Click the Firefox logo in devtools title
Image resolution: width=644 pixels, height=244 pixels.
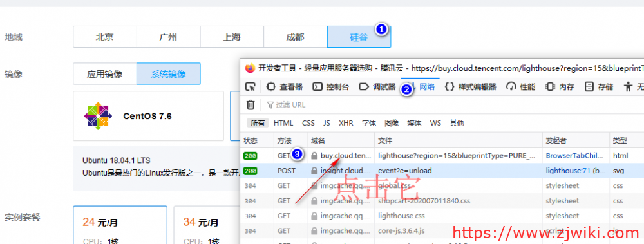(x=250, y=68)
